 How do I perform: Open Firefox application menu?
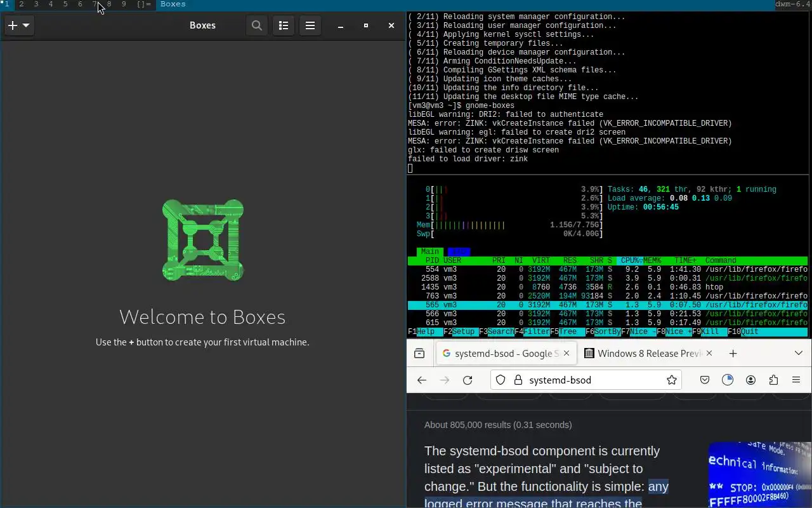click(x=796, y=380)
